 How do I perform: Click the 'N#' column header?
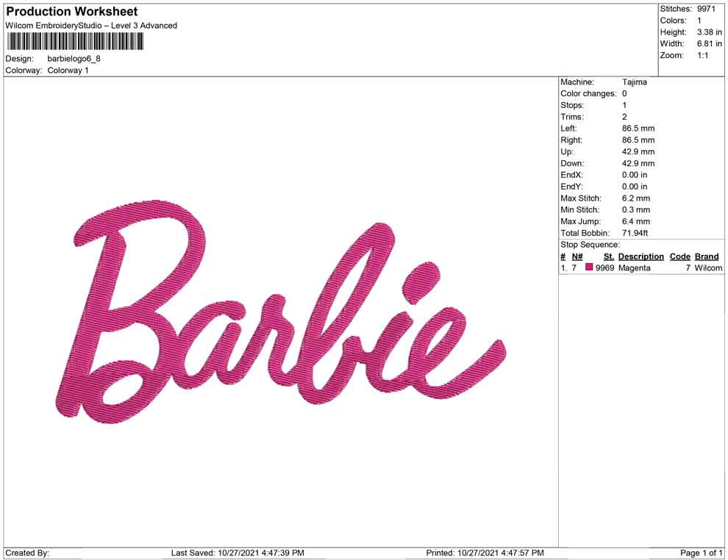577,256
